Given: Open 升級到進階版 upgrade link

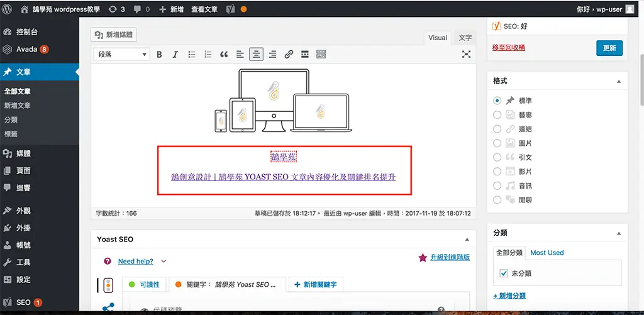Looking at the screenshot, I should click(x=450, y=258).
